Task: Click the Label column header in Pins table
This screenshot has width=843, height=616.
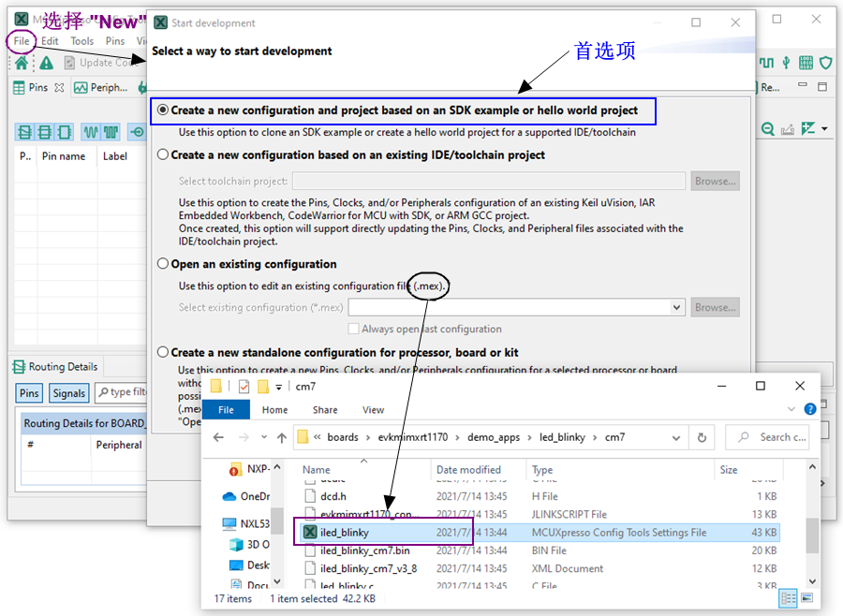Action: pyautogui.click(x=115, y=156)
